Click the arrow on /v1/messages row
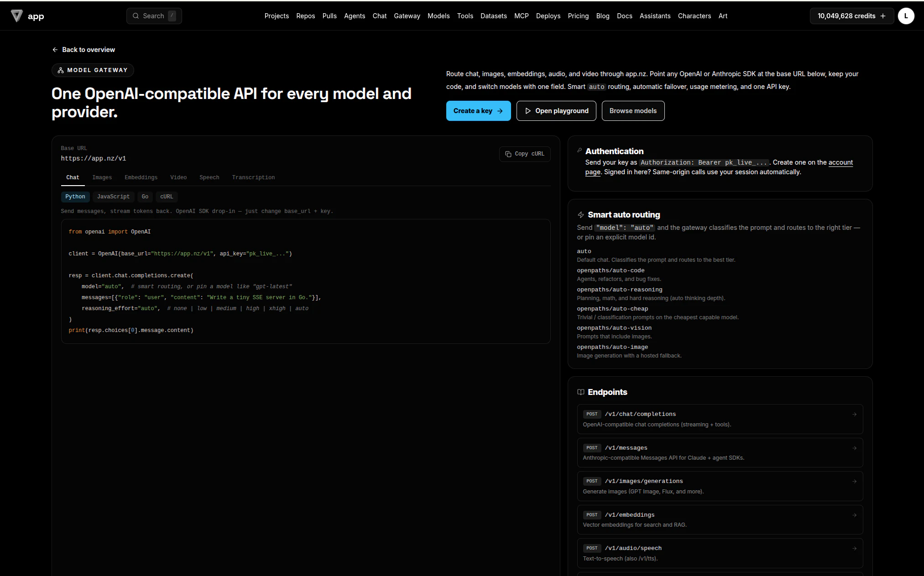This screenshot has width=924, height=576. (x=854, y=448)
